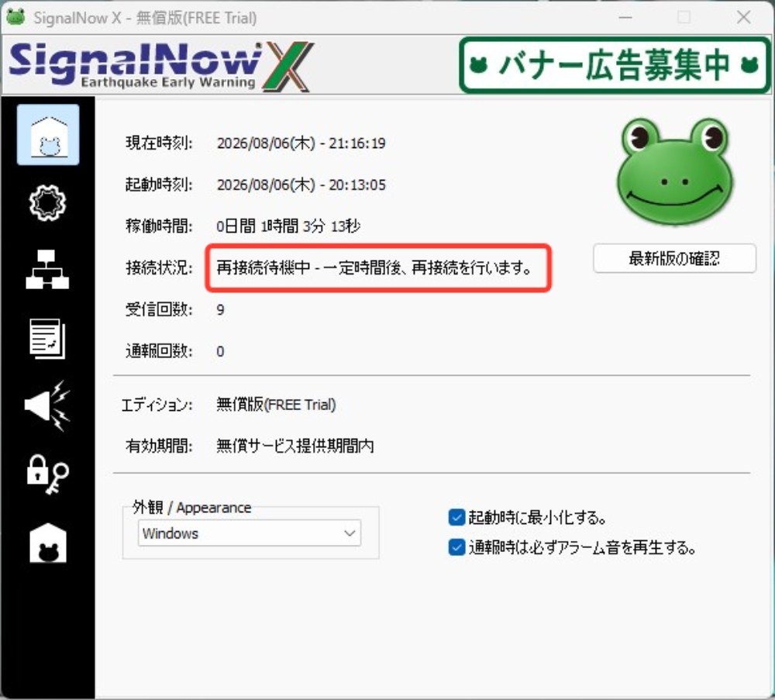Open the lock and key license icon

[47, 474]
